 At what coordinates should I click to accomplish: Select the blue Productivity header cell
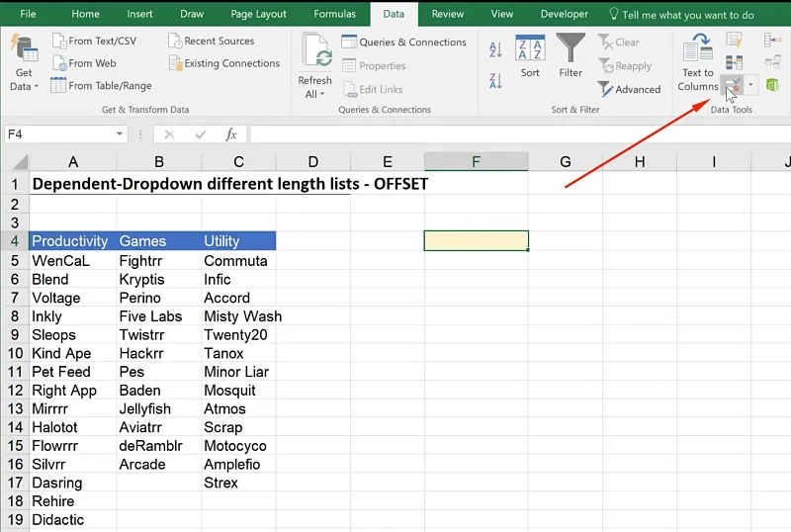[71, 240]
